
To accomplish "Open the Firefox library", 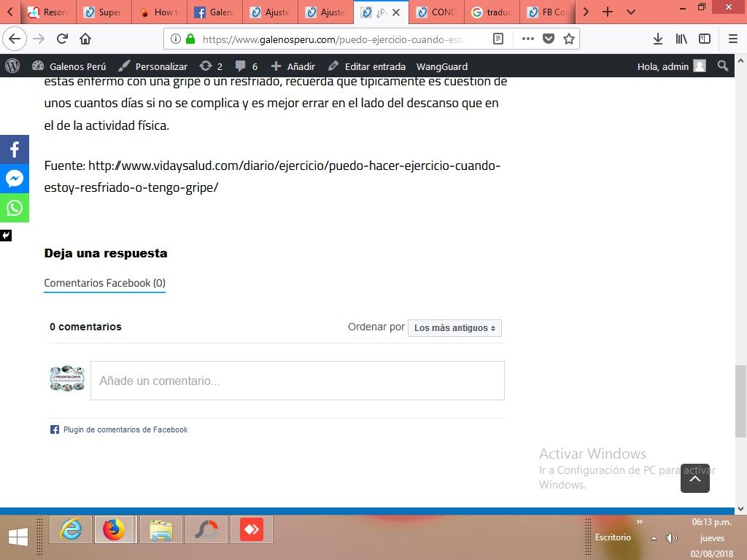I will tap(681, 39).
